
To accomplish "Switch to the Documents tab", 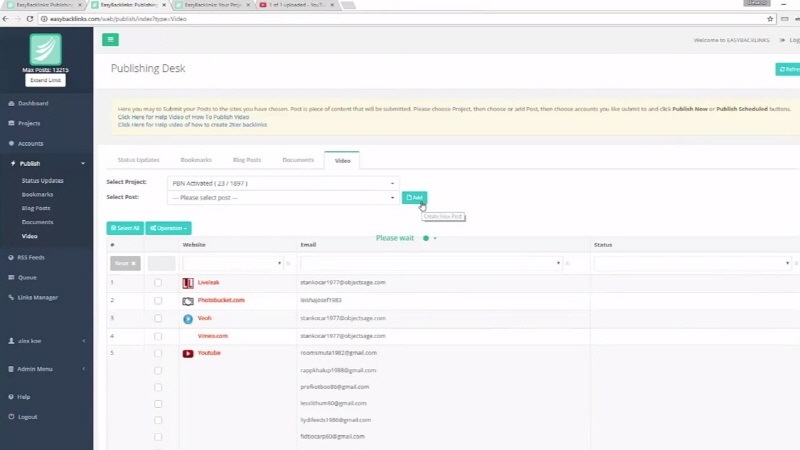I will (298, 160).
